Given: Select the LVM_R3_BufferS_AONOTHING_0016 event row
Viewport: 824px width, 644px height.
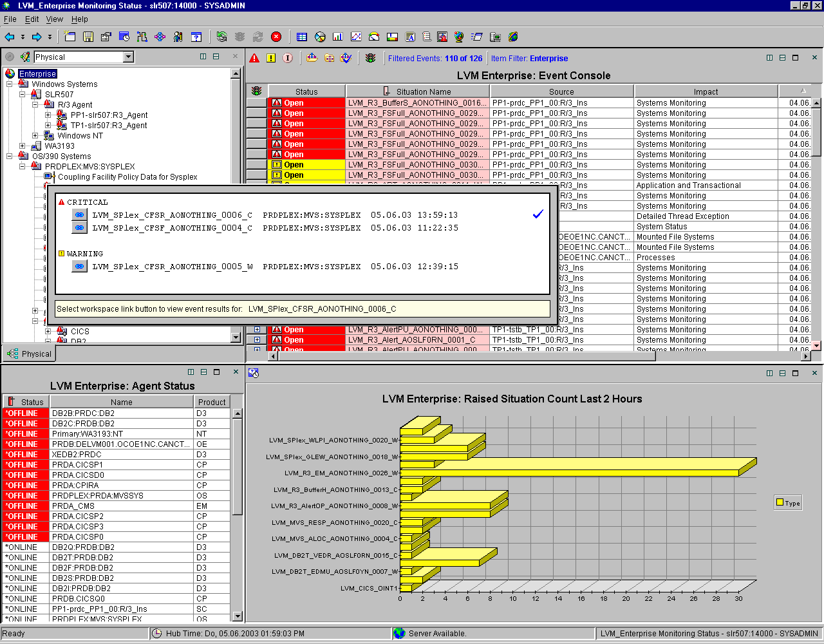Looking at the screenshot, I should pyautogui.click(x=529, y=103).
